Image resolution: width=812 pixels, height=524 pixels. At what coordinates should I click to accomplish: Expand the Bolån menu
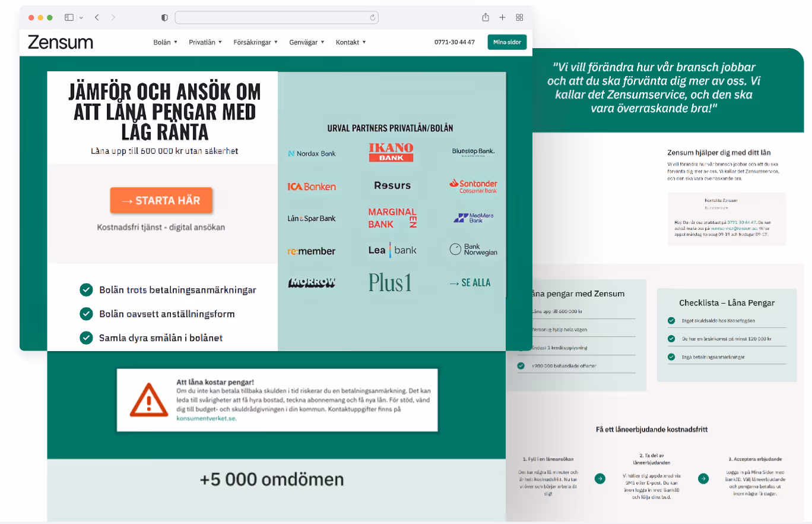click(166, 42)
